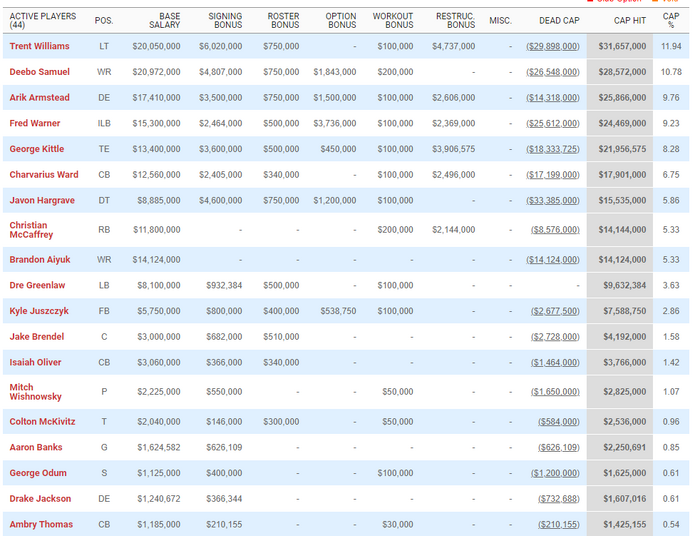Select Aaron Banks base salary $1,624,582
Screen dimensions: 700x536
click(159, 447)
